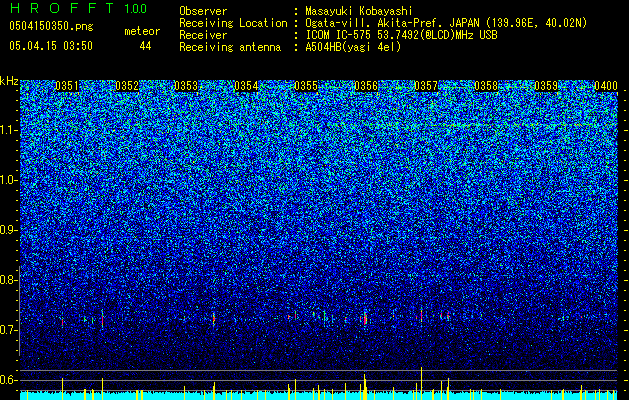Click the 0356 time marker
This screenshot has width=629, height=400.
(x=366, y=86)
